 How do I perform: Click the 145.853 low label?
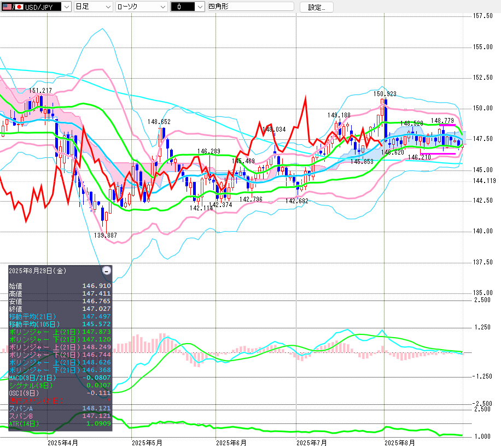click(x=362, y=162)
